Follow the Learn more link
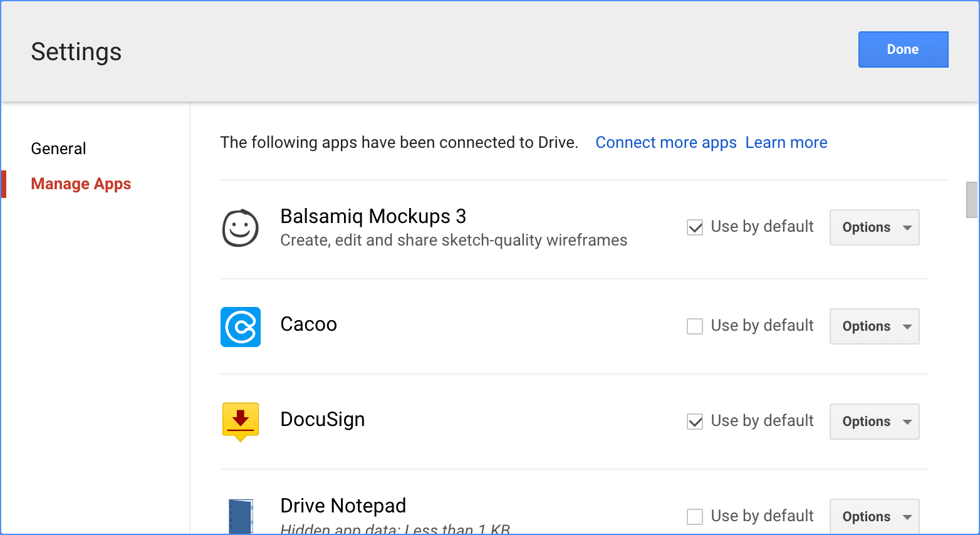980x535 pixels. pyautogui.click(x=786, y=143)
